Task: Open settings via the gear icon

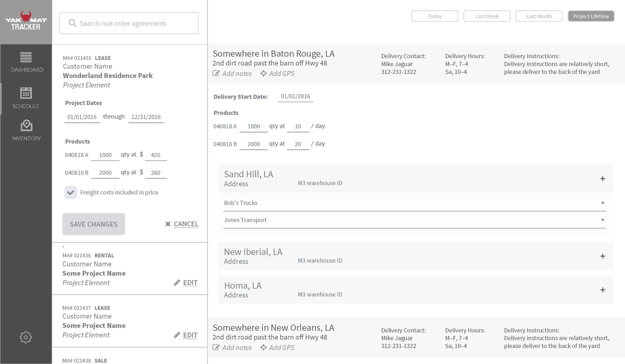Action: pyautogui.click(x=25, y=337)
